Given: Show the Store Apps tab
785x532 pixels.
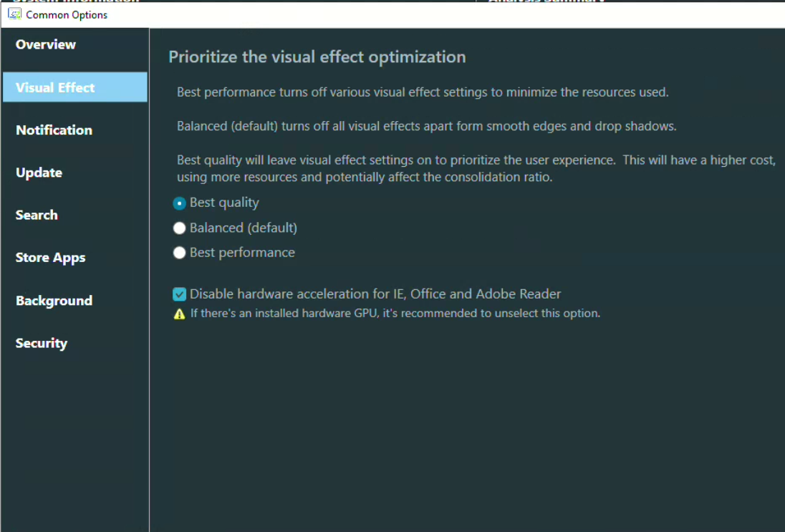Looking at the screenshot, I should (50, 258).
